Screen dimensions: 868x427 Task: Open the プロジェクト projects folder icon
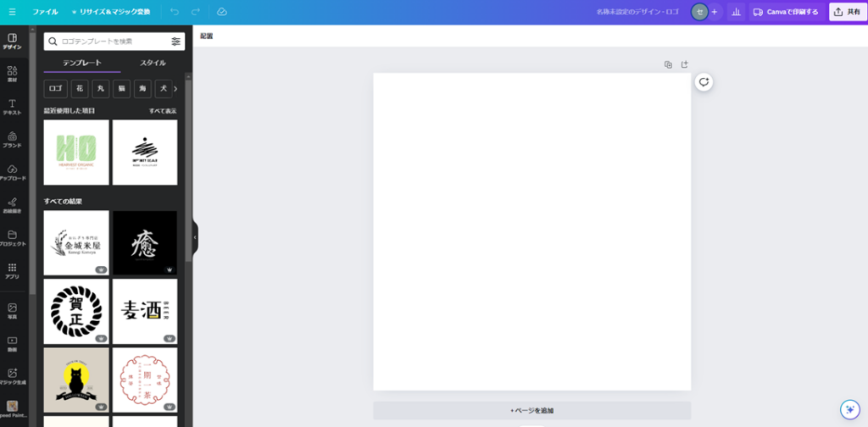coord(12,238)
